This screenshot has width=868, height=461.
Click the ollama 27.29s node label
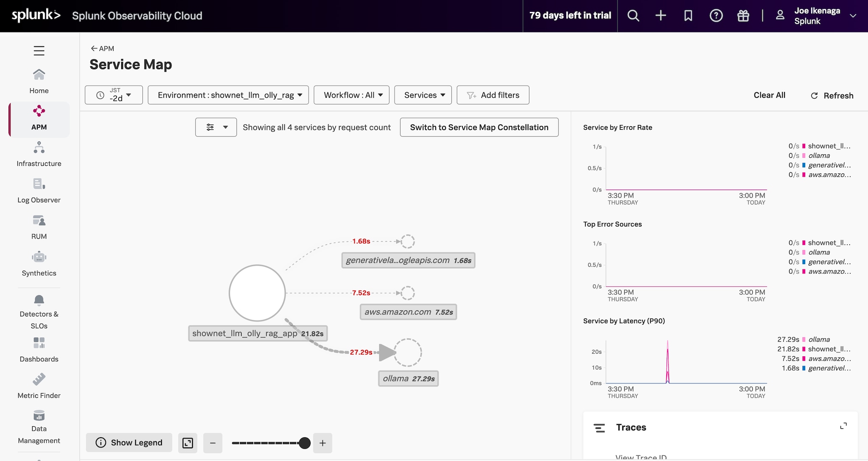(x=409, y=379)
